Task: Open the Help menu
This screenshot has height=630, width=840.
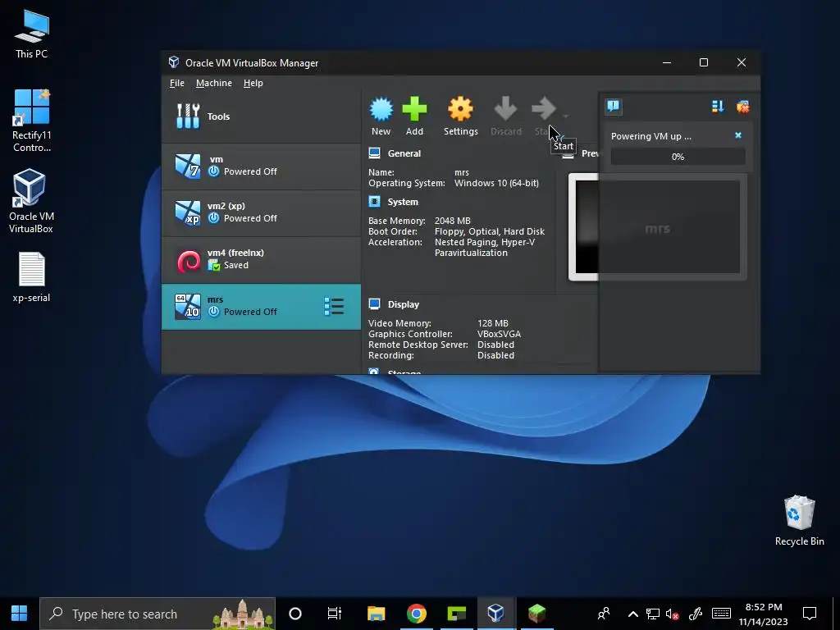Action: (253, 83)
